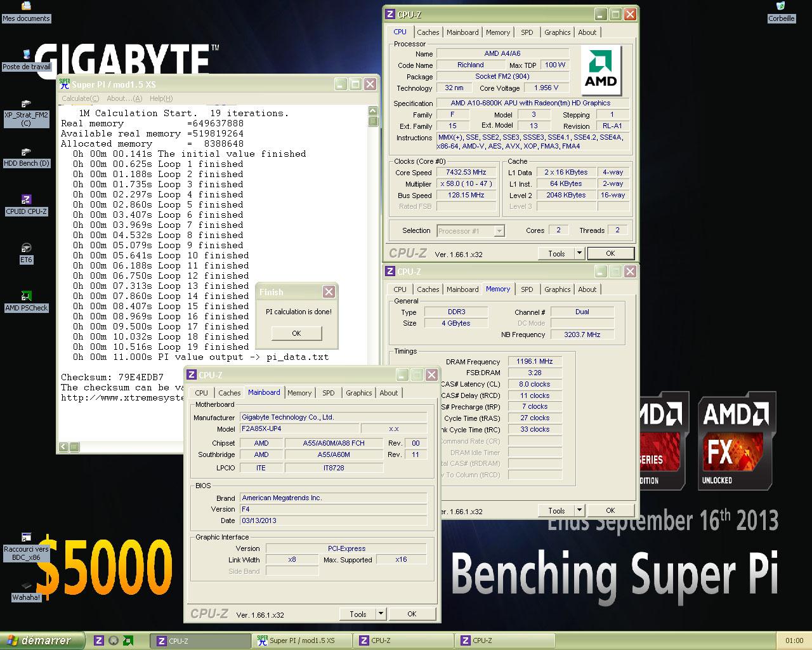Click Tools button in top CPU-Z window
The image size is (812, 650).
tap(557, 253)
